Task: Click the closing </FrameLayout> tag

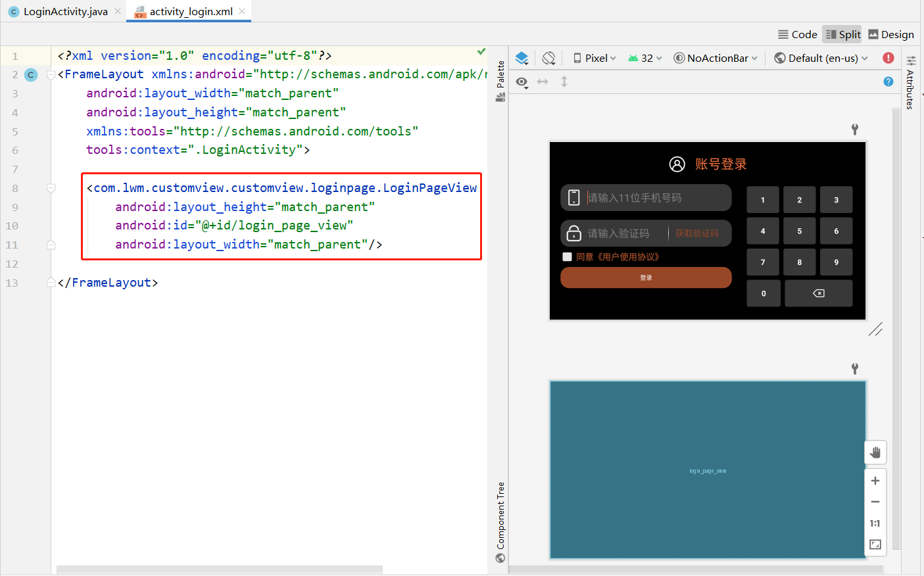Action: [x=108, y=283]
